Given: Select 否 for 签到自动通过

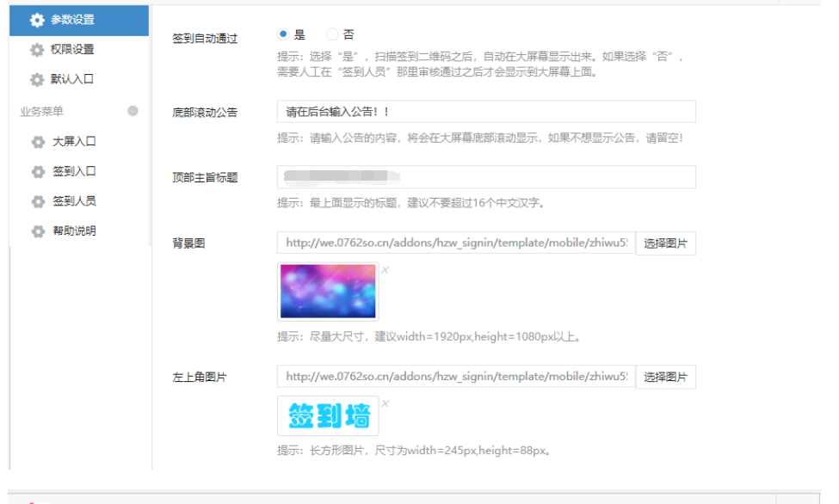Looking at the screenshot, I should [332, 33].
